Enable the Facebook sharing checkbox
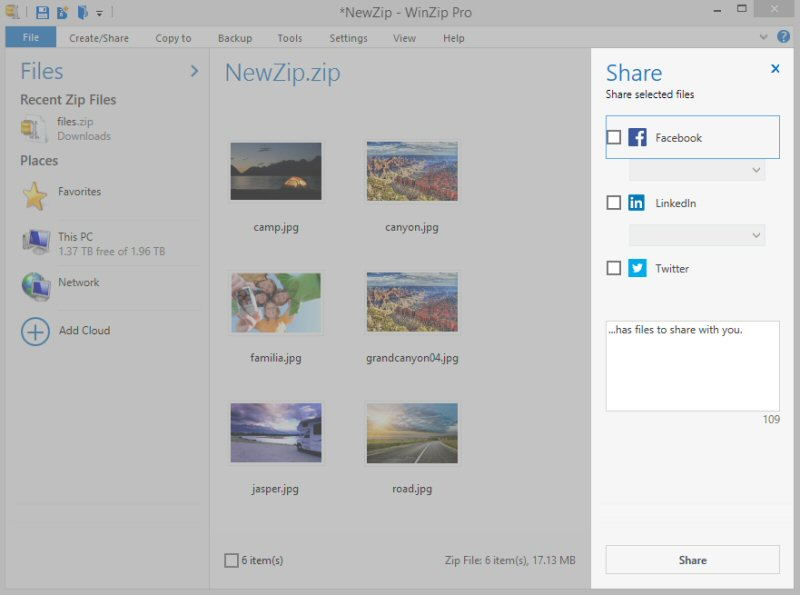The width and height of the screenshot is (800, 595). pyautogui.click(x=614, y=137)
